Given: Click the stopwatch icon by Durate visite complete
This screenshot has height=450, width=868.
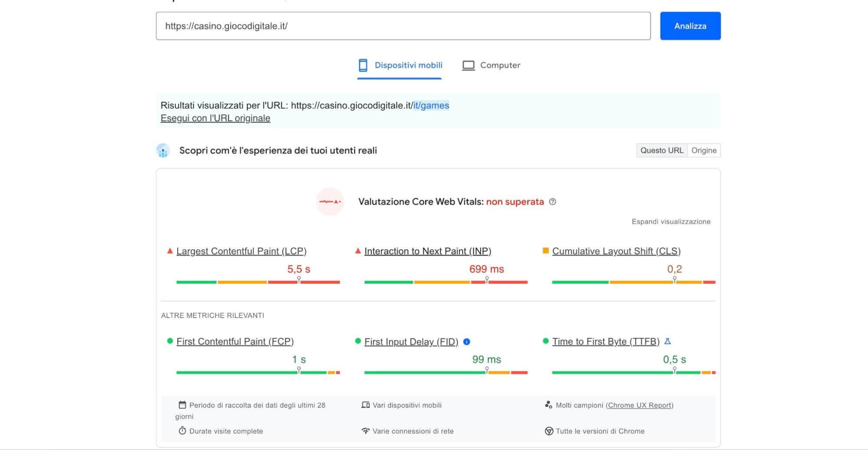Looking at the screenshot, I should [x=182, y=430].
